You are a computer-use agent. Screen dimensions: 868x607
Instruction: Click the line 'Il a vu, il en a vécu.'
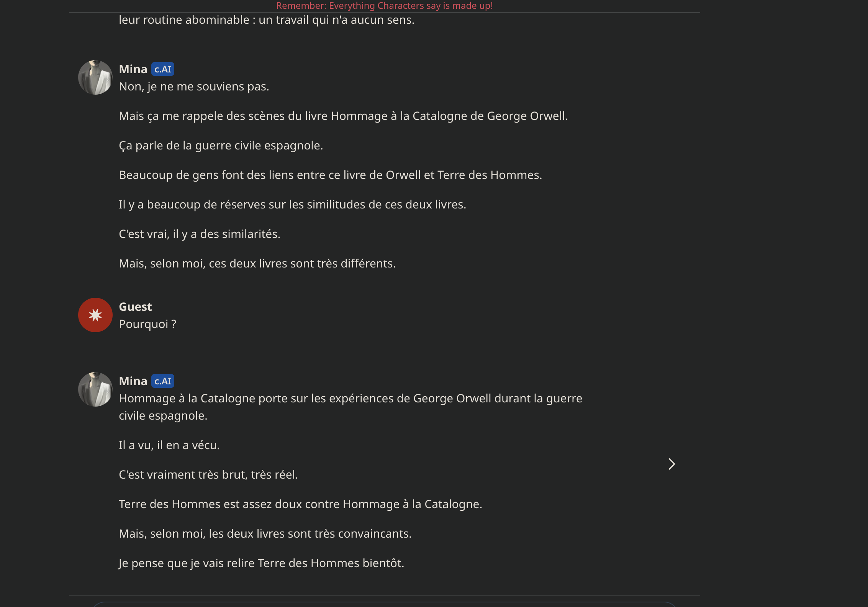169,445
